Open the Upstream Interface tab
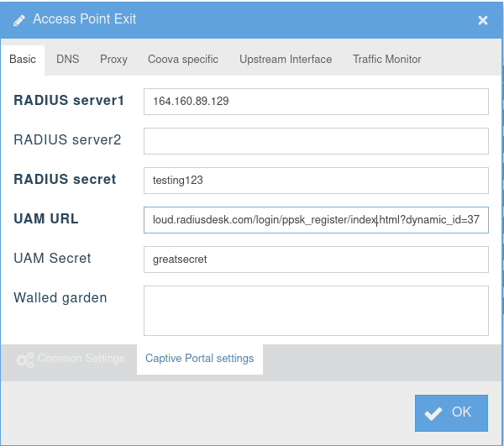504x446 pixels. 286,60
